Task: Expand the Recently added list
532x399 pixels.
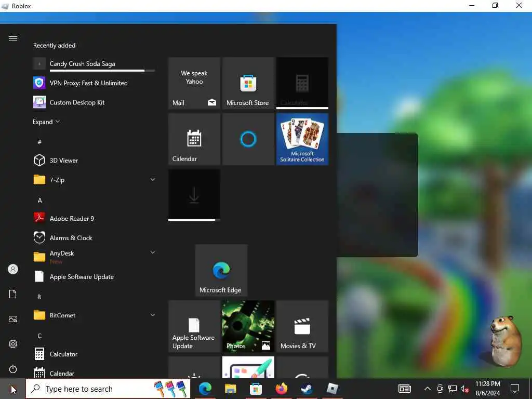Action: click(x=46, y=122)
